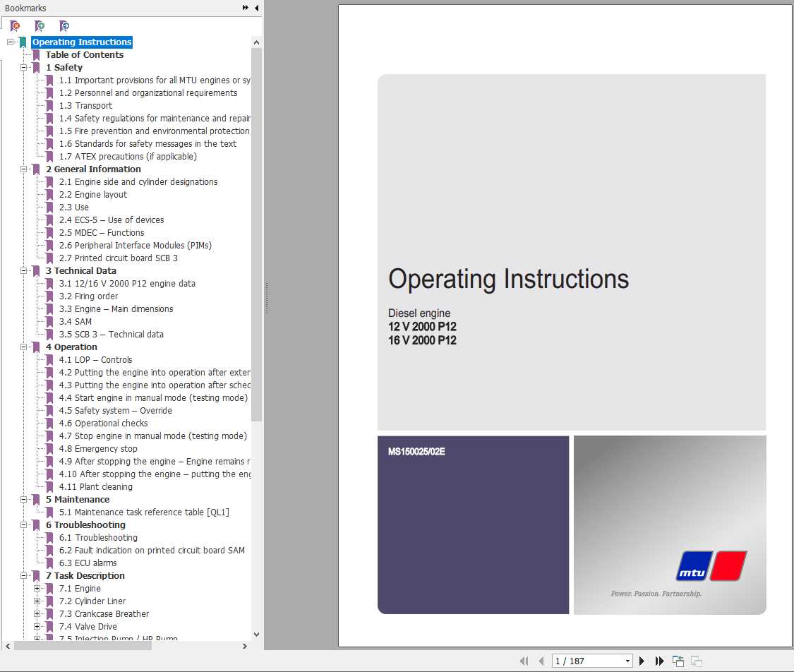Select the Table of Contents bookmark
Screen dimensions: 794x672
85,54
